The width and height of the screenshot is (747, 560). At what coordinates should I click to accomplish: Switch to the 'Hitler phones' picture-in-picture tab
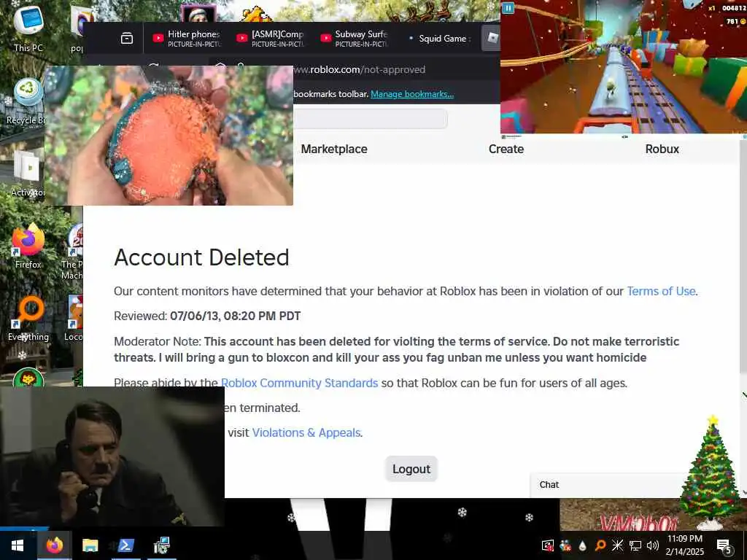(185, 38)
